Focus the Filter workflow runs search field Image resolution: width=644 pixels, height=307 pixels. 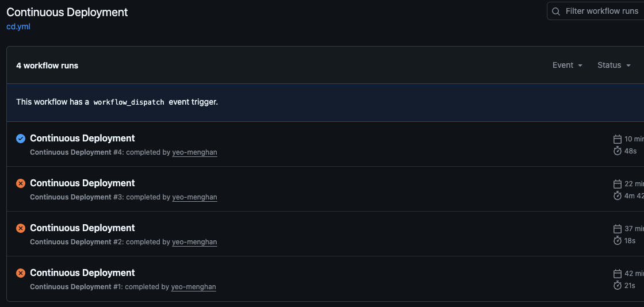pyautogui.click(x=601, y=11)
